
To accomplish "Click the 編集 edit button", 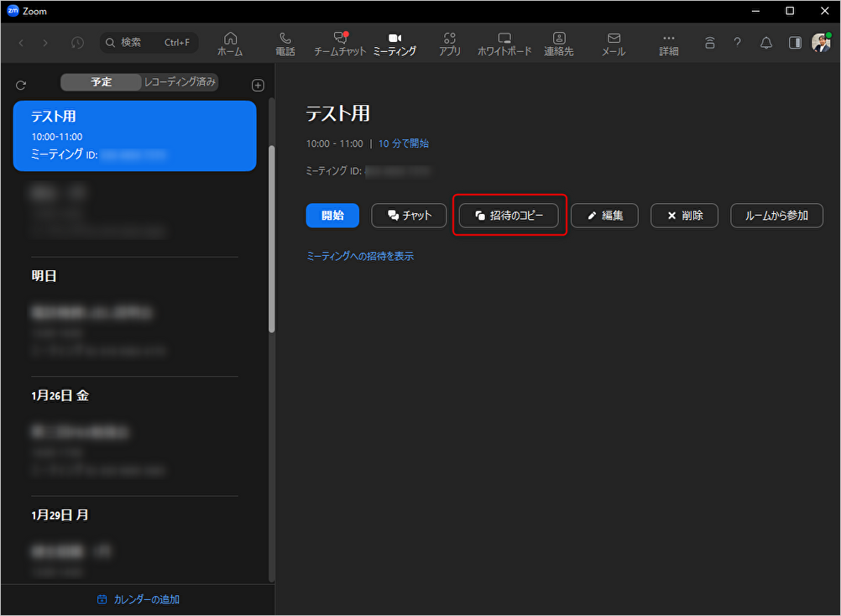I will click(x=604, y=216).
